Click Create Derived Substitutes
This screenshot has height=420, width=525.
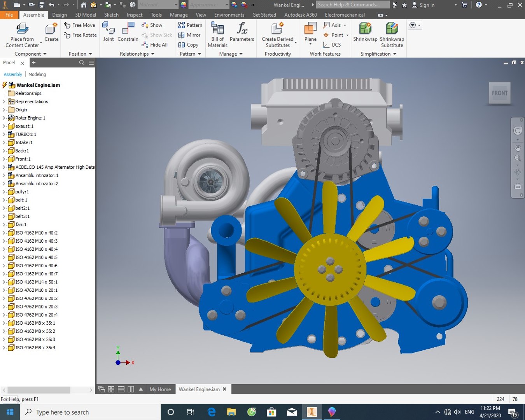pyautogui.click(x=278, y=35)
